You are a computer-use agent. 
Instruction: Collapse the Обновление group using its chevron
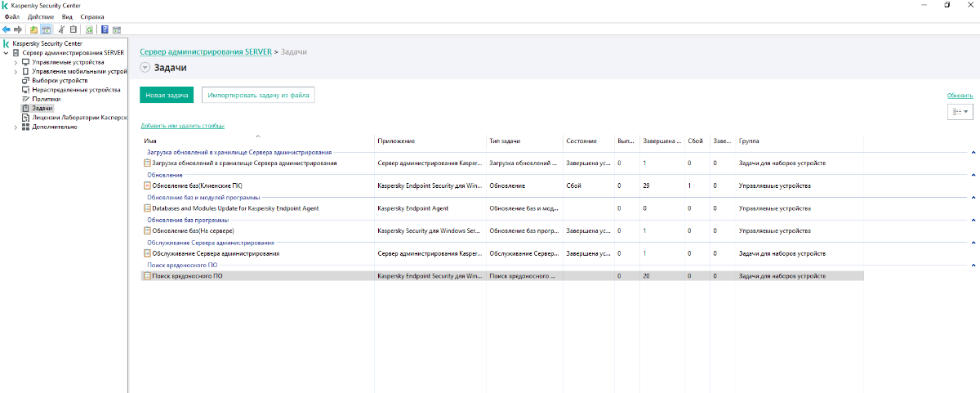coord(973,175)
